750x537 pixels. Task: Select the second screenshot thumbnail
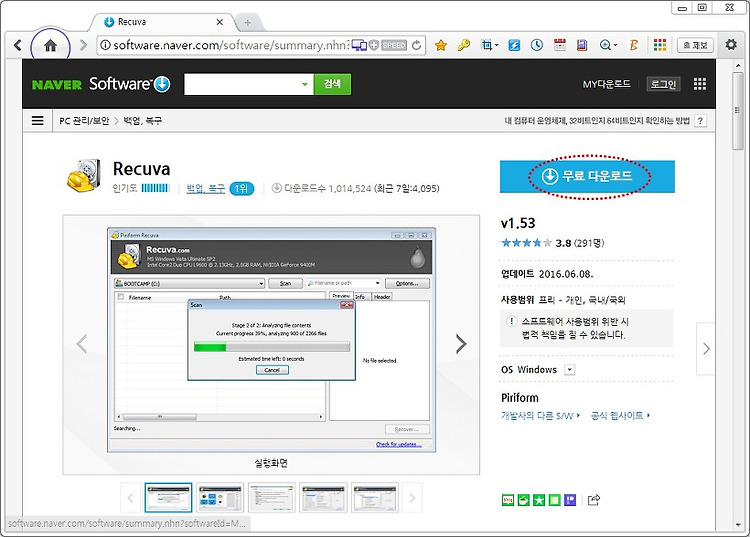click(220, 498)
